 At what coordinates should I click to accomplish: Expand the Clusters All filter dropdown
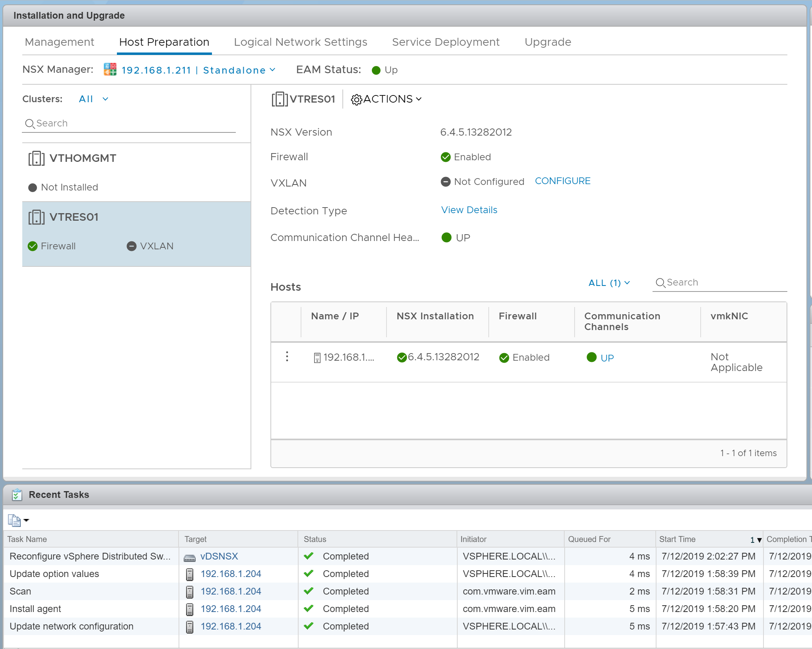pyautogui.click(x=93, y=99)
